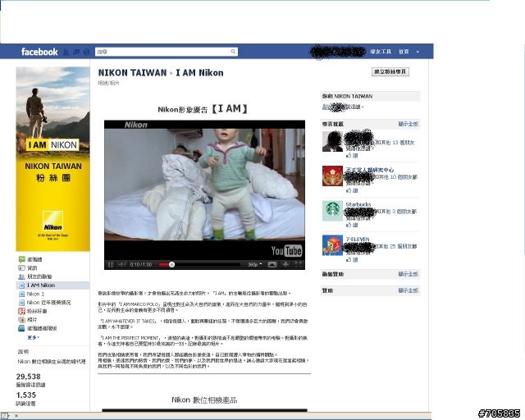Click the search magnifier icon button
The image size is (525, 420).
[233, 52]
